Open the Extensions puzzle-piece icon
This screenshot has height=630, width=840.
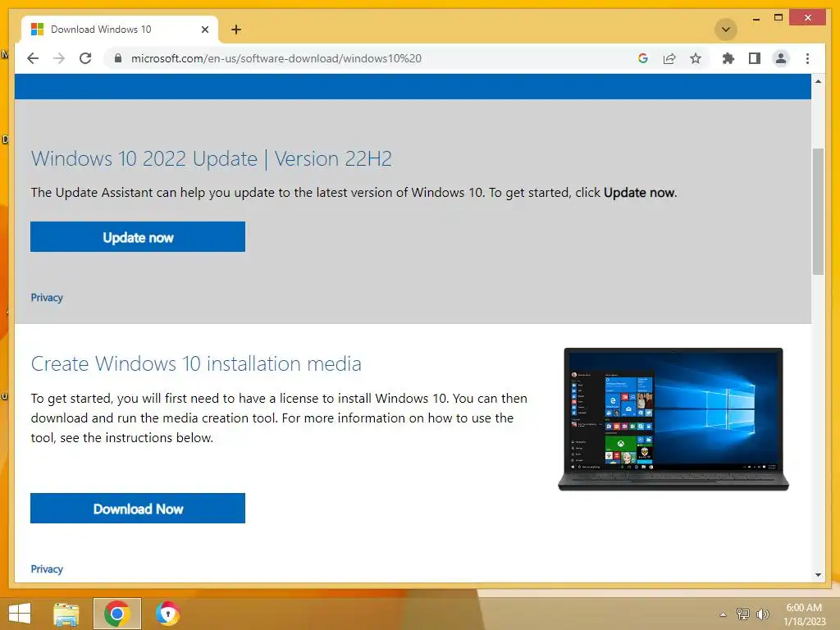pyautogui.click(x=728, y=58)
